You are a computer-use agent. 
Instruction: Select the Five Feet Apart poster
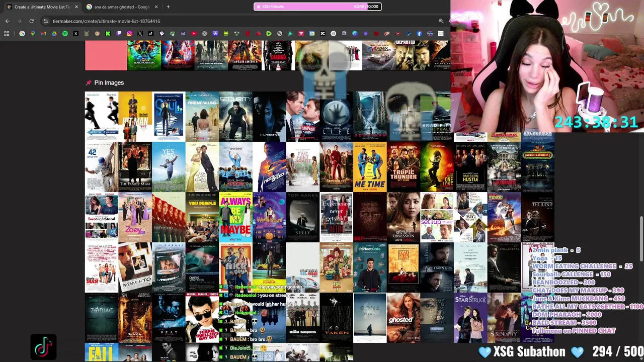point(303,167)
